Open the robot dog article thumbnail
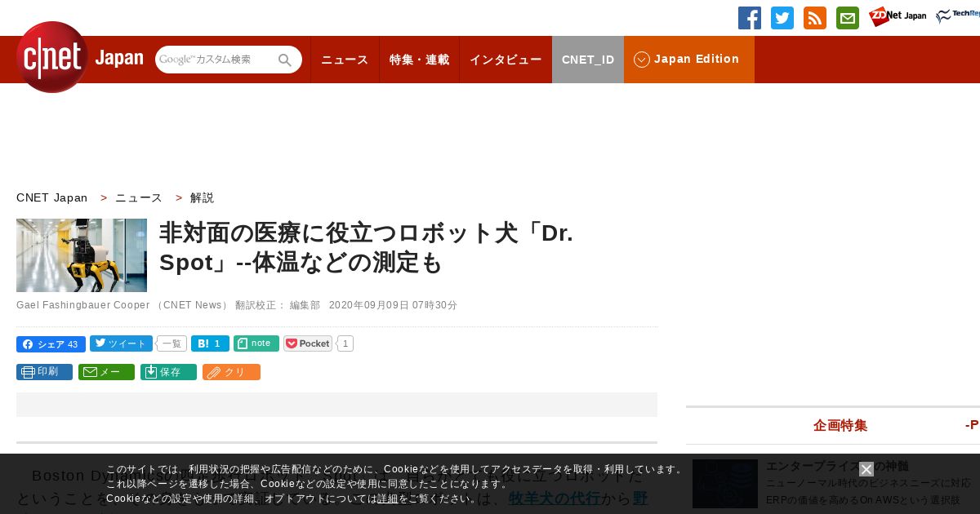The image size is (980, 514). click(82, 255)
